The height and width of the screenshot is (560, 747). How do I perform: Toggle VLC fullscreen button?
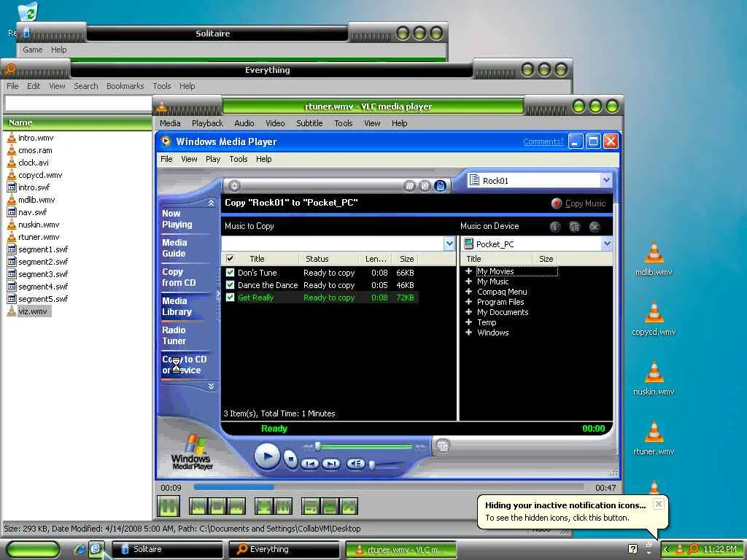pos(263,506)
